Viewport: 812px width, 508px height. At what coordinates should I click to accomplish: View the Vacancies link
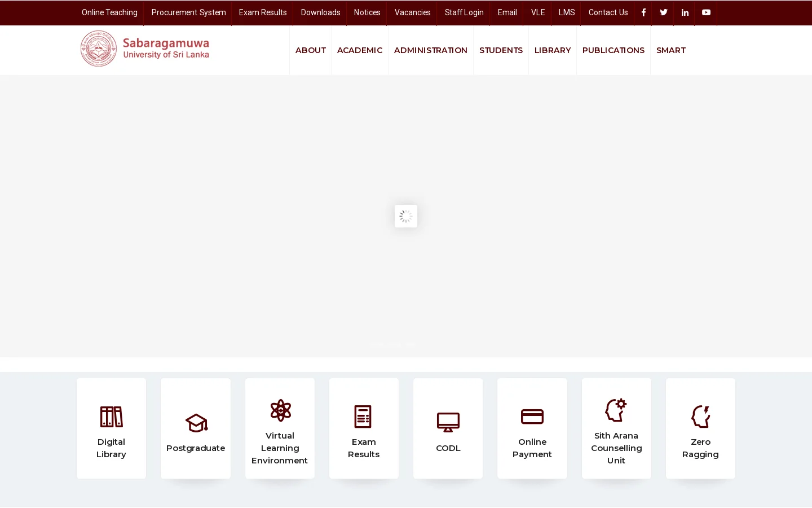tap(413, 12)
